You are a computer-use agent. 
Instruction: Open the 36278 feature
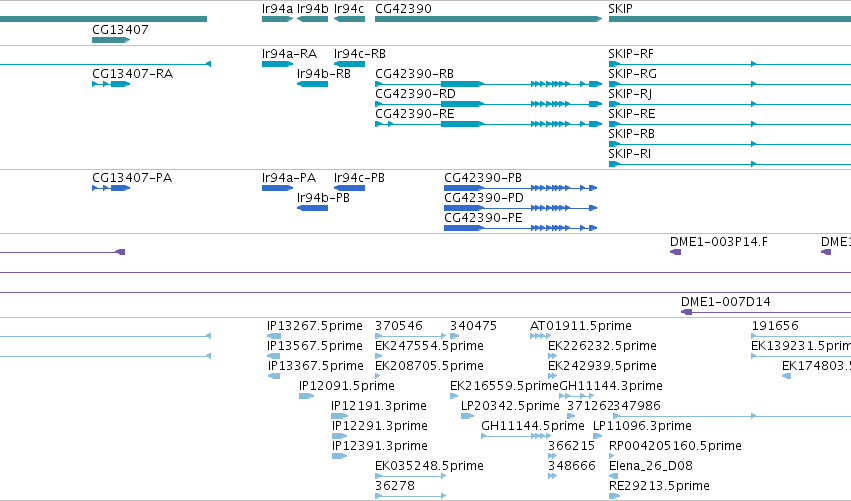[x=410, y=496]
